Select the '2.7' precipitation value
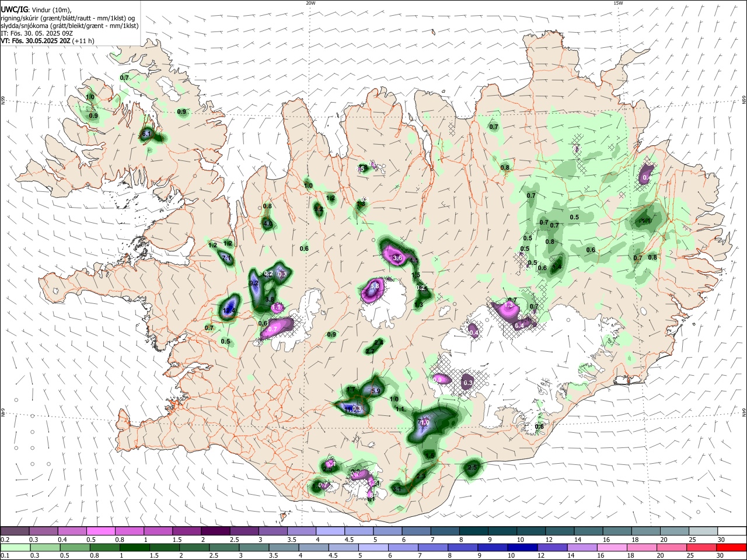747x560 pixels. (x=370, y=351)
